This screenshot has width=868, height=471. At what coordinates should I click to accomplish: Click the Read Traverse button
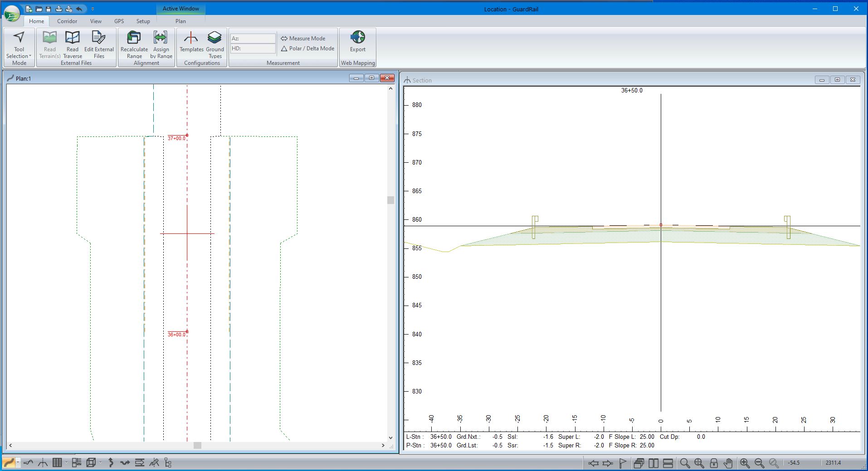coord(73,44)
